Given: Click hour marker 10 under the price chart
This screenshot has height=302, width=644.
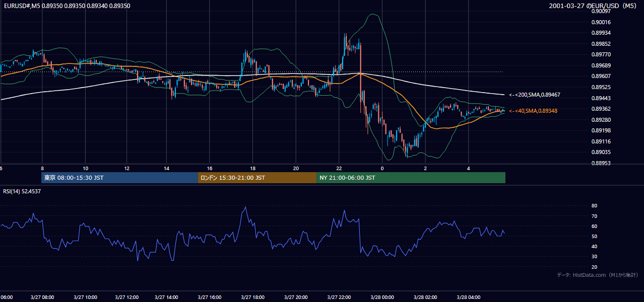Looking at the screenshot, I should [85, 169].
